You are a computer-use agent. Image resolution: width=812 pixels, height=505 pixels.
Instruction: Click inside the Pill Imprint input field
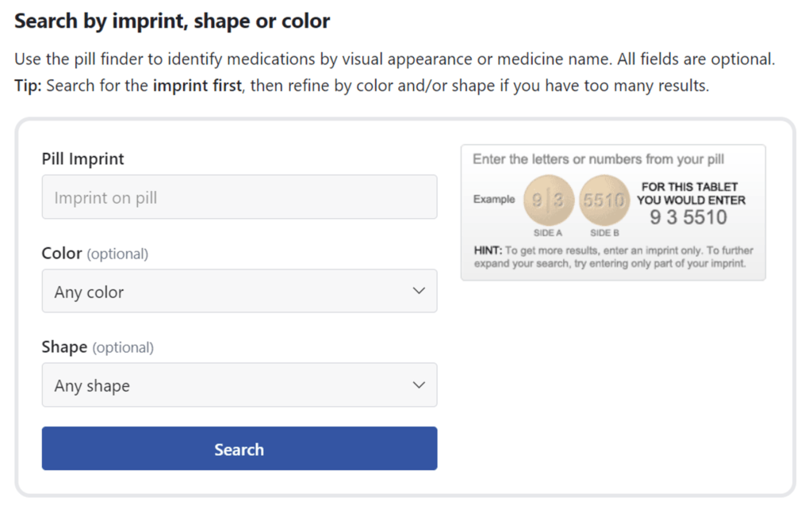238,197
